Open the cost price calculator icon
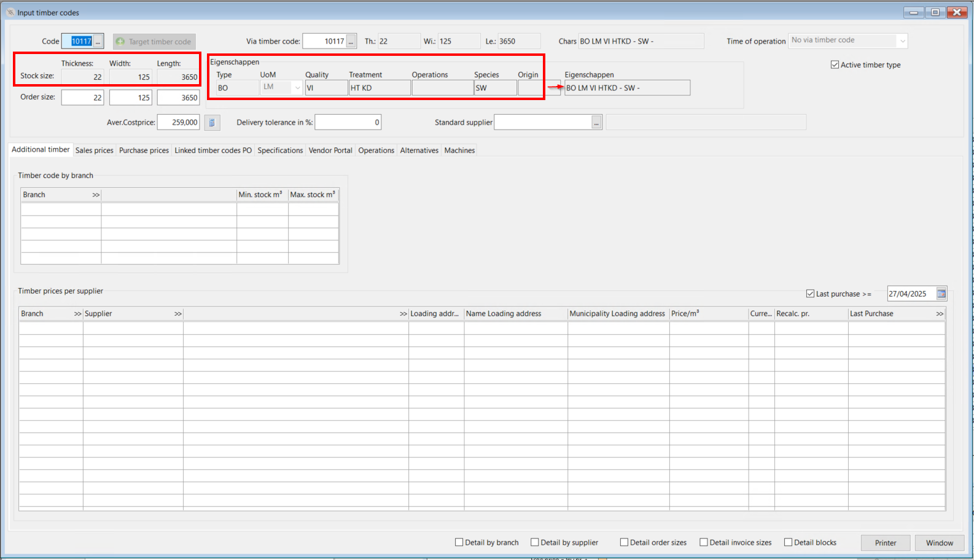974x560 pixels. pyautogui.click(x=212, y=123)
